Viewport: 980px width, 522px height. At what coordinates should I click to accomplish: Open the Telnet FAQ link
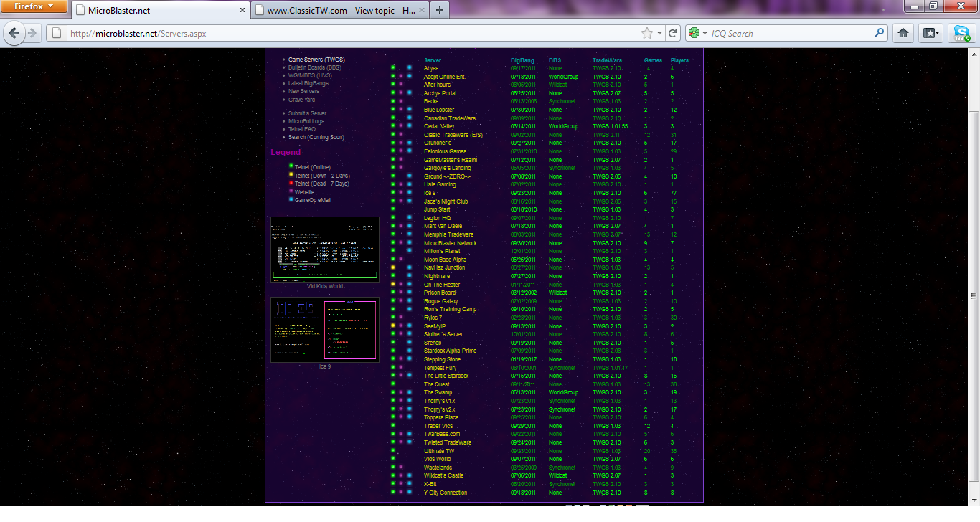coord(302,129)
